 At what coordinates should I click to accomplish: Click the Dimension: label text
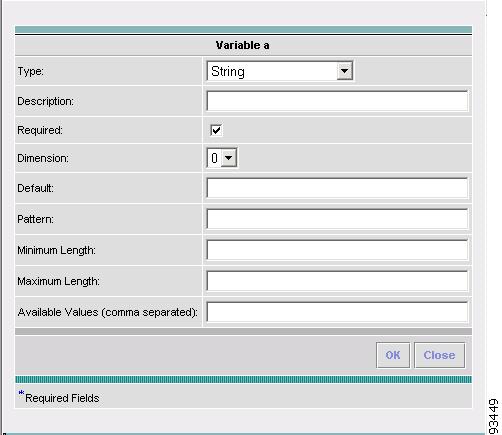[43, 158]
